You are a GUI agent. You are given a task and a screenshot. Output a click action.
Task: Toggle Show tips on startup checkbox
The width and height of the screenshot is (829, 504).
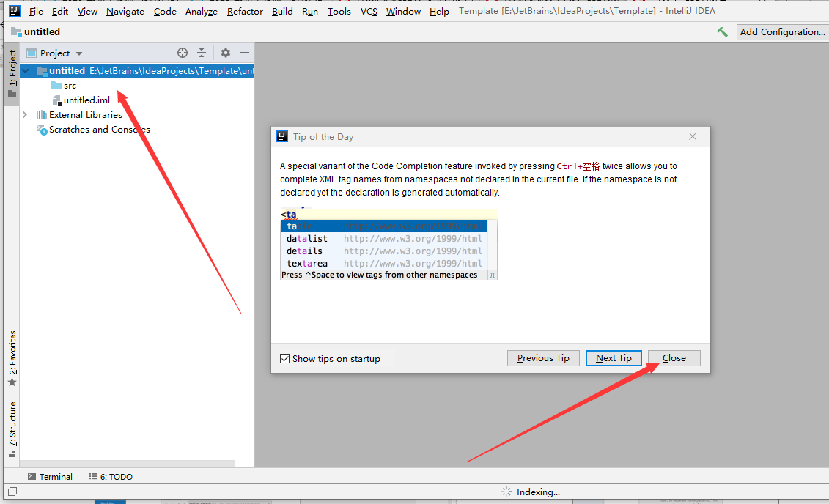pos(284,359)
